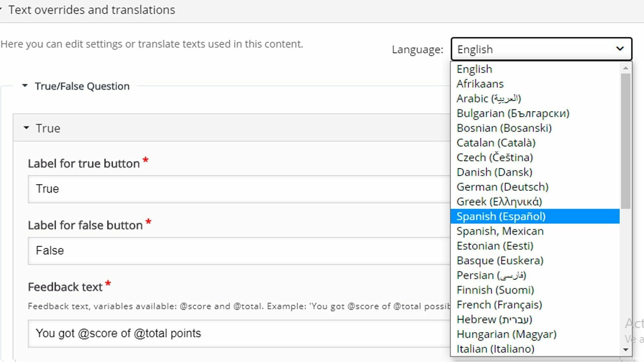Choose Arabic from the language list
Viewport: 644px width, 362px height.
point(535,98)
